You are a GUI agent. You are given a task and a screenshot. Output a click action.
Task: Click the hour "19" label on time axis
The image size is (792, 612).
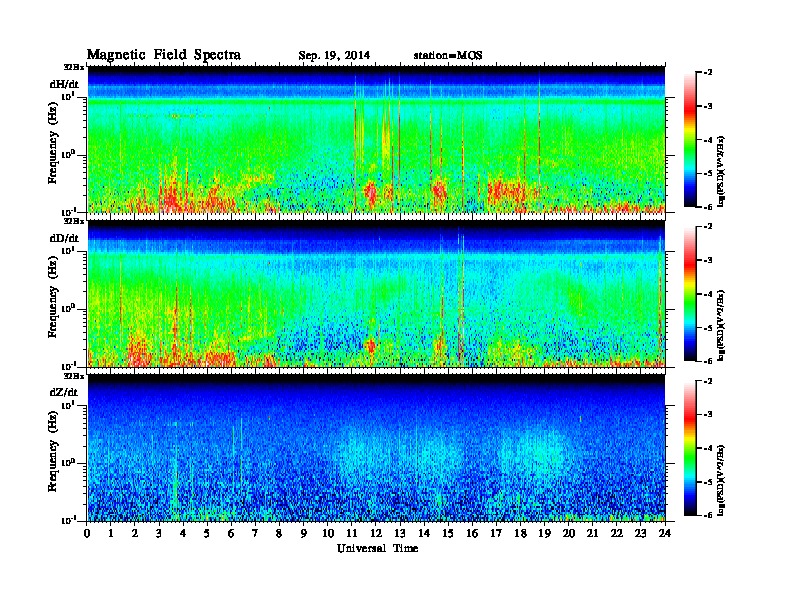pyautogui.click(x=544, y=533)
